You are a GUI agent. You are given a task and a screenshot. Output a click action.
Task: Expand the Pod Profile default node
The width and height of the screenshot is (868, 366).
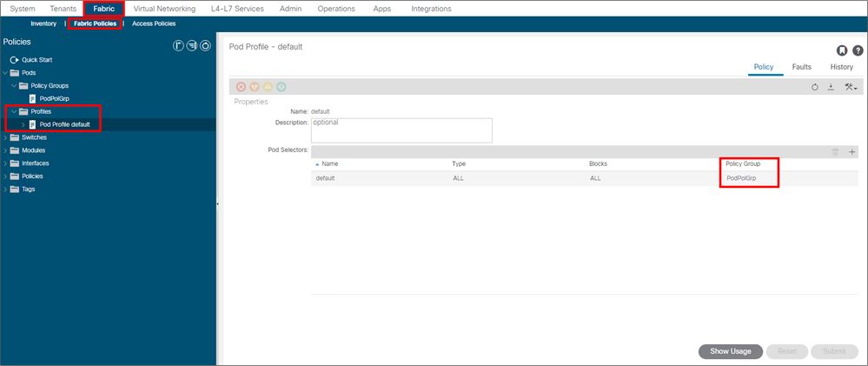(x=23, y=124)
